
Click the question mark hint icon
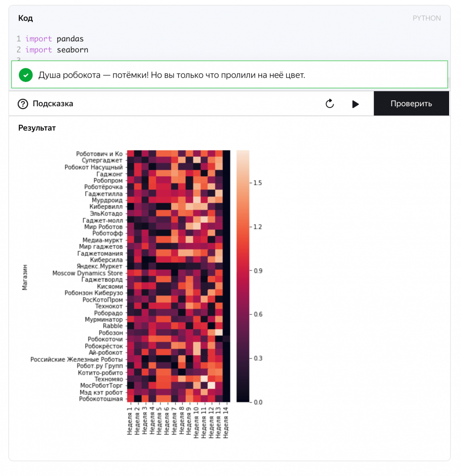coord(22,104)
